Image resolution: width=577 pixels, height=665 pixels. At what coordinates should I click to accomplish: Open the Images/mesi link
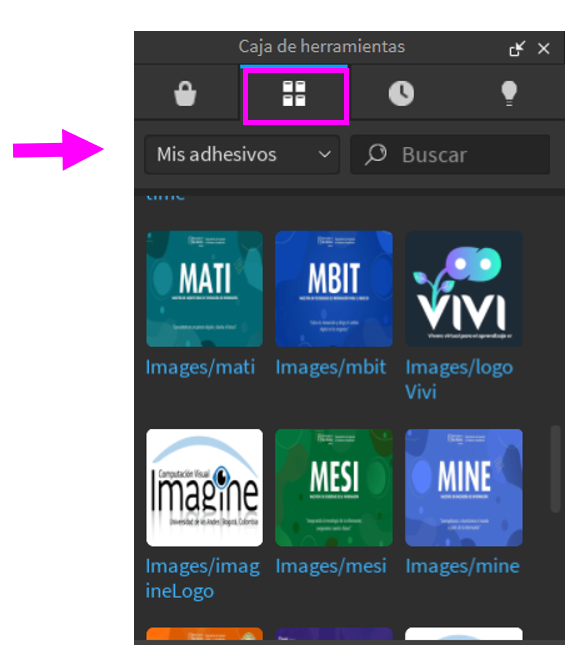click(331, 566)
